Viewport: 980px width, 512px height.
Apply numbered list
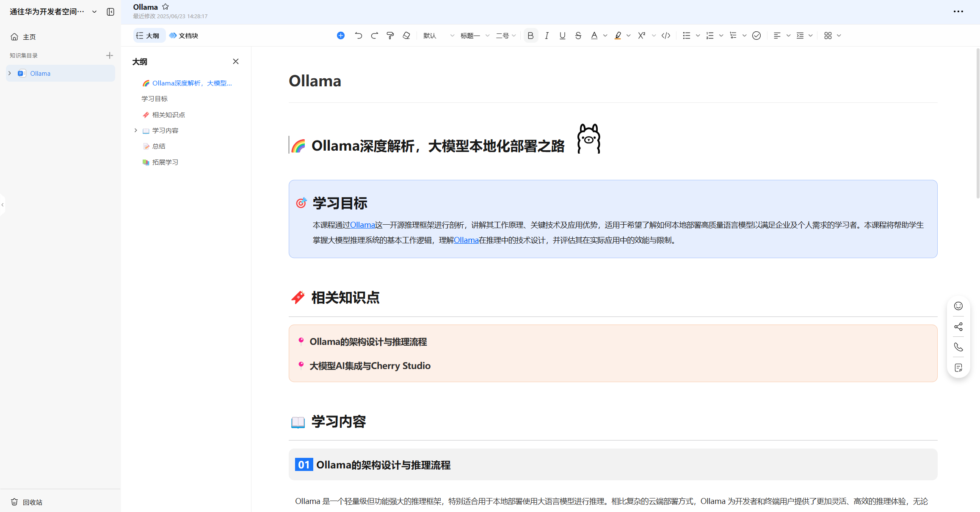click(x=710, y=36)
